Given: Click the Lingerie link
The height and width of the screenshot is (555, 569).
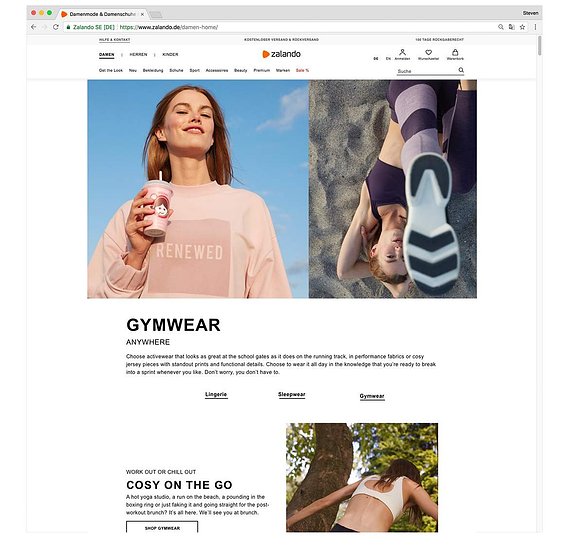Looking at the screenshot, I should click(216, 395).
